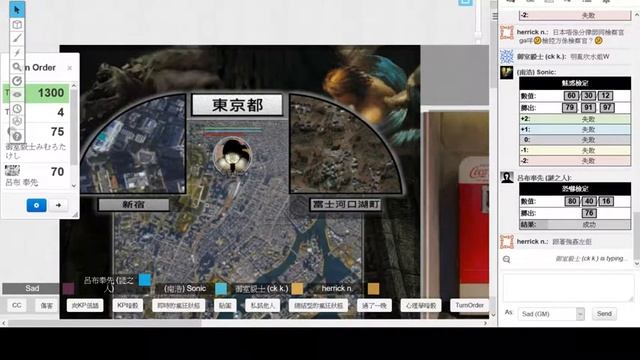640x360 pixels.
Task: Advance to next turn arrow button
Action: (58, 205)
